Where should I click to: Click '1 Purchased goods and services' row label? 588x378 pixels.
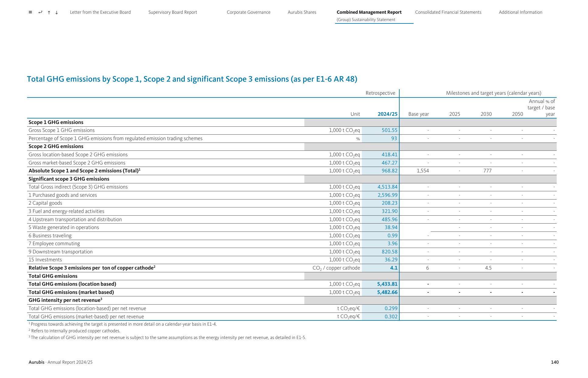point(63,195)
